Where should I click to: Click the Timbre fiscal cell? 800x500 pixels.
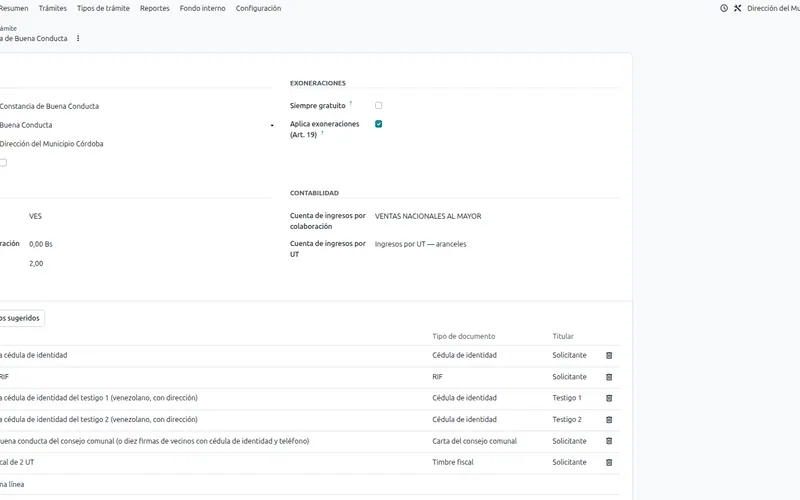[x=453, y=462]
